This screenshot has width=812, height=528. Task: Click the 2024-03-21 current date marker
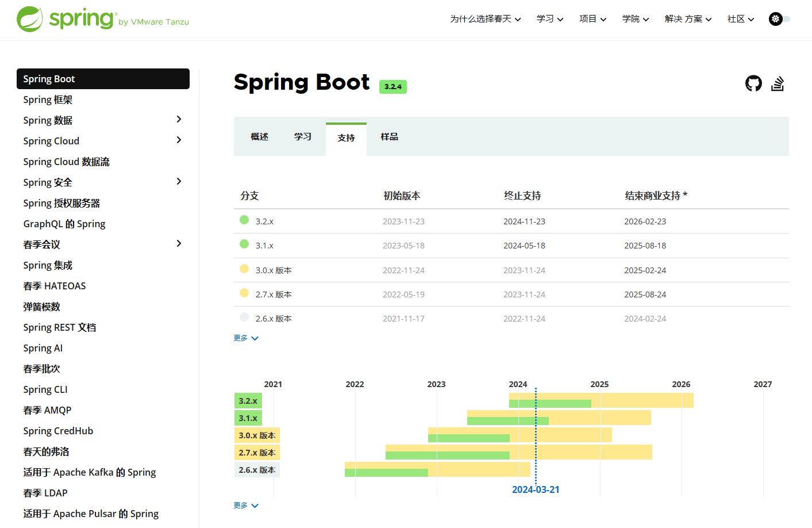(536, 489)
